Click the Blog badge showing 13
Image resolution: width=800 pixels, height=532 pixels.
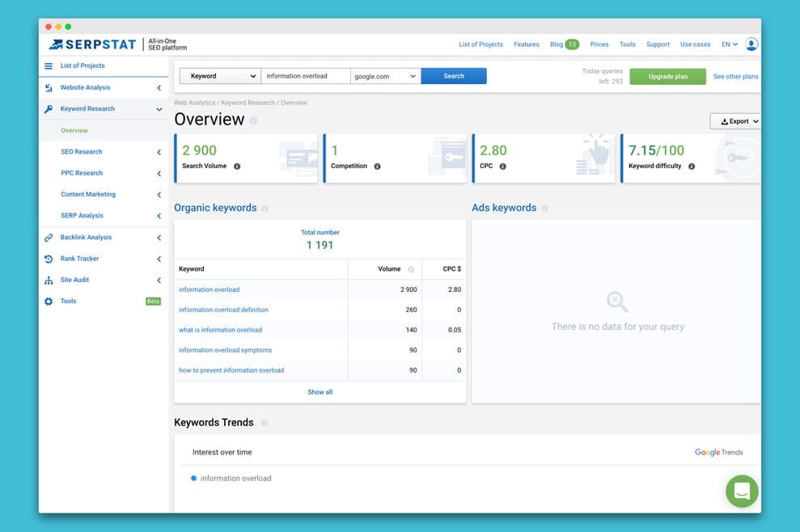pos(572,44)
